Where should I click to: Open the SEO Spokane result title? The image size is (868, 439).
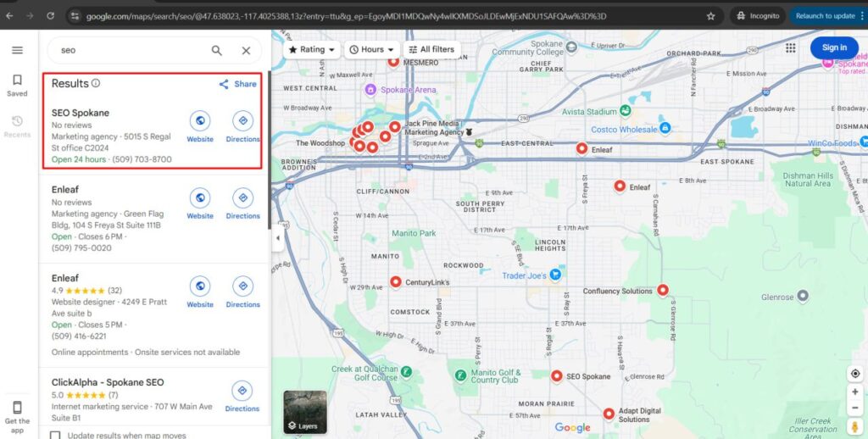[x=81, y=113]
